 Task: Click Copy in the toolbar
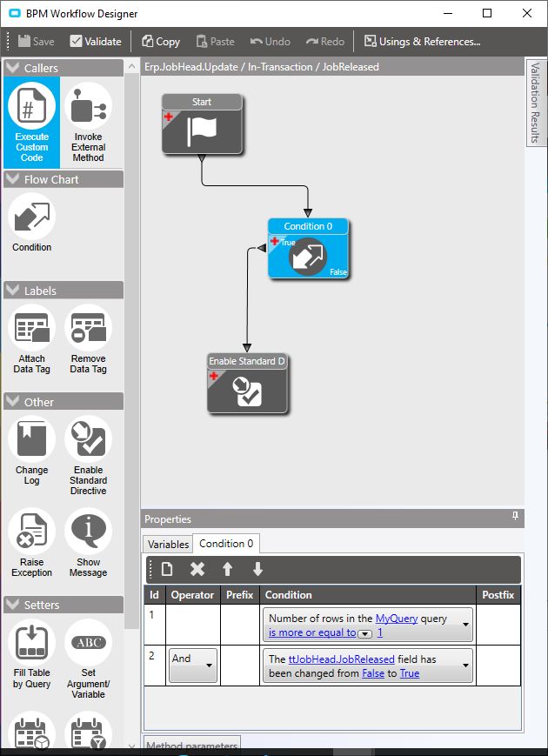161,42
